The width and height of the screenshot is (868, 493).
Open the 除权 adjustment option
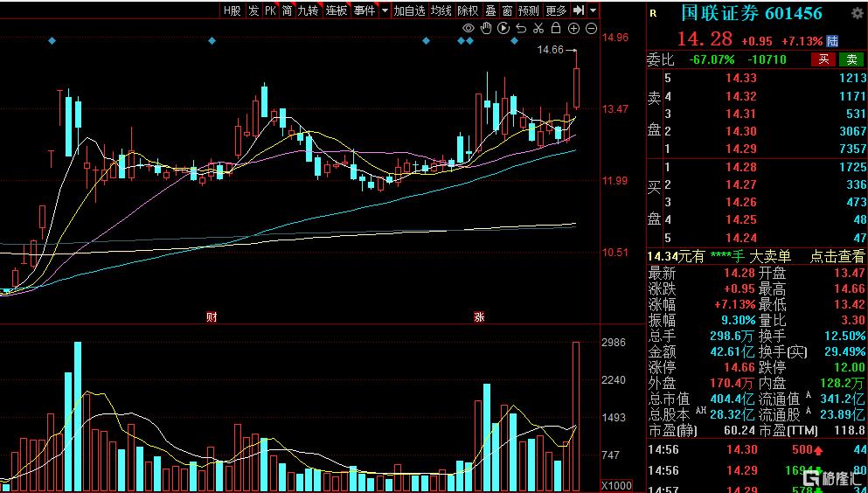click(468, 10)
